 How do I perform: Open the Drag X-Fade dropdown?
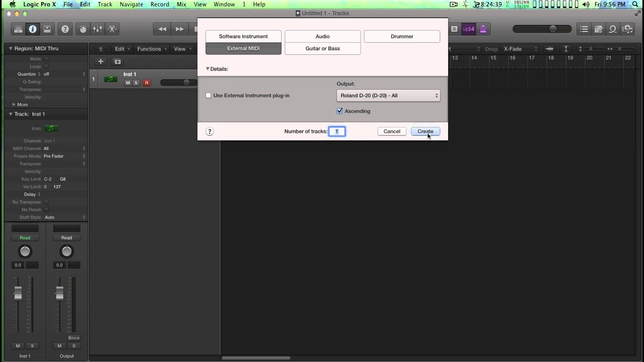tap(521, 49)
